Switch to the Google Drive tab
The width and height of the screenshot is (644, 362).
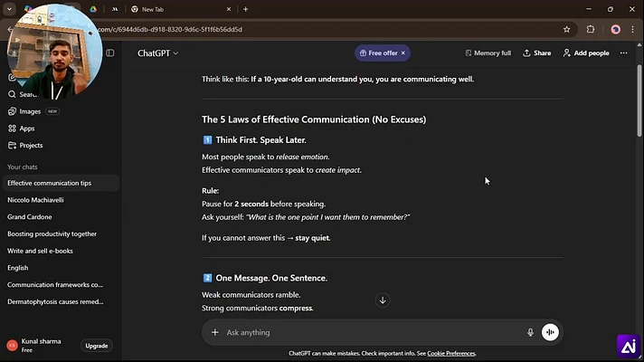93,9
